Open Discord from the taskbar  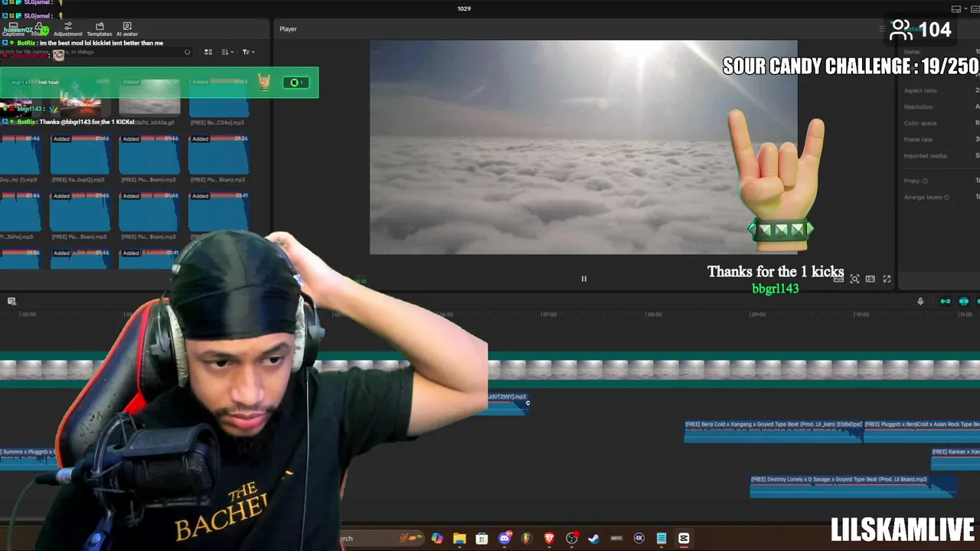(x=505, y=539)
